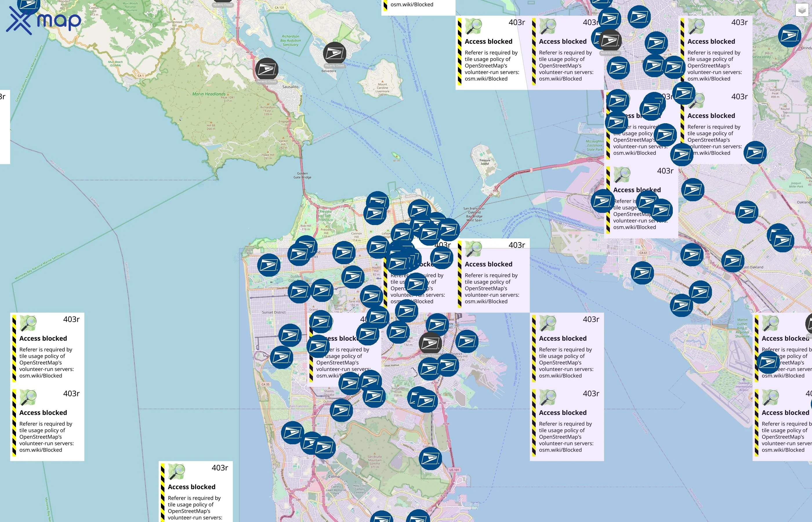The height and width of the screenshot is (522, 812).
Task: Open the gray Recently Closed marker near Albany
Action: (610, 41)
